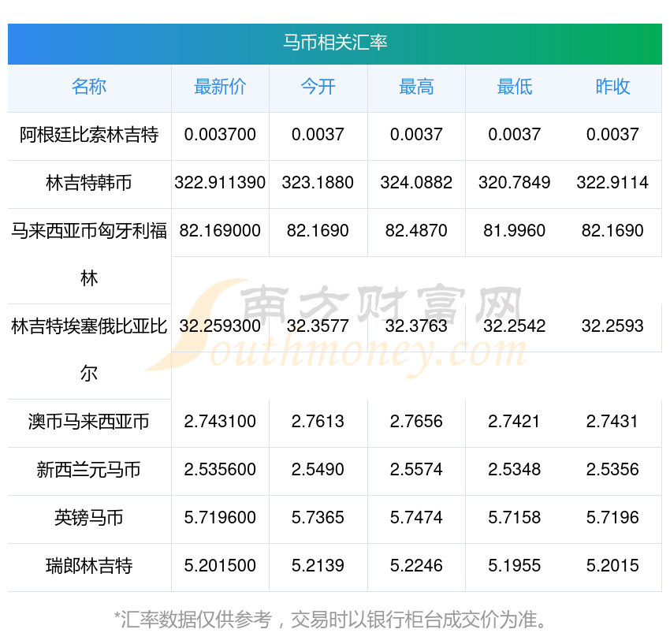Click previous close 32.2593
Image resolution: width=670 pixels, height=644 pixels.
pos(612,326)
